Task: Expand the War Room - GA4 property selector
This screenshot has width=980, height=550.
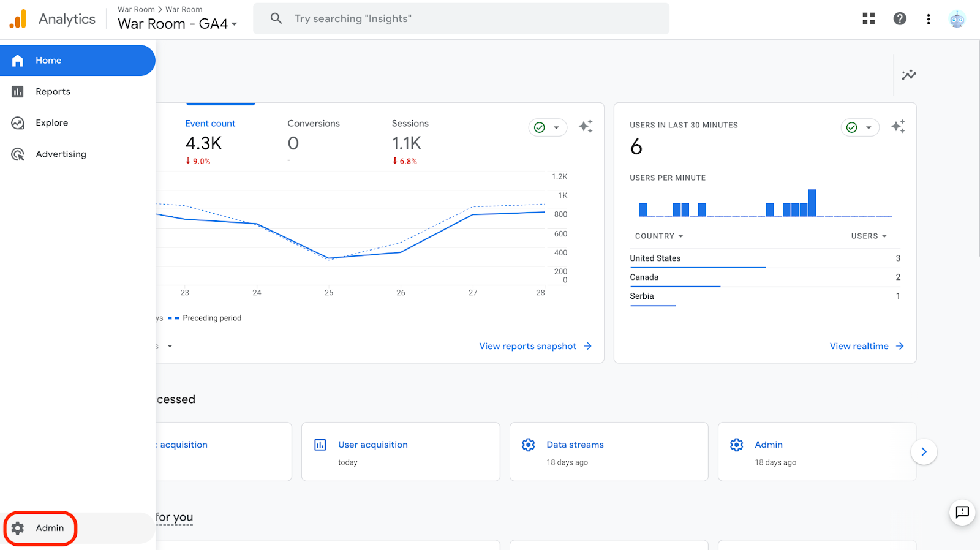Action: pyautogui.click(x=177, y=24)
